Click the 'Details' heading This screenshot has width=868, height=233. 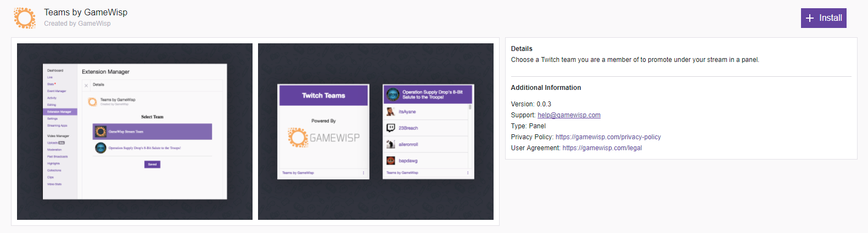(x=522, y=49)
